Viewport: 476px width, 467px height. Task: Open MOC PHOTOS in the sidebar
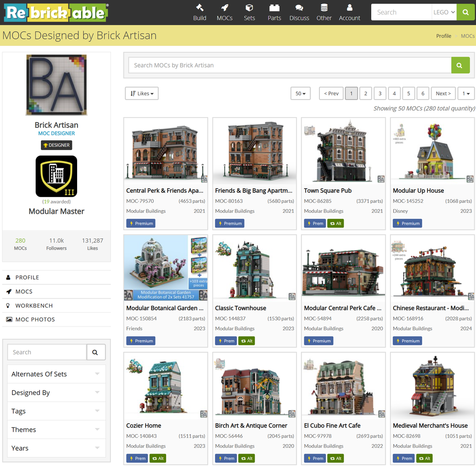point(57,319)
